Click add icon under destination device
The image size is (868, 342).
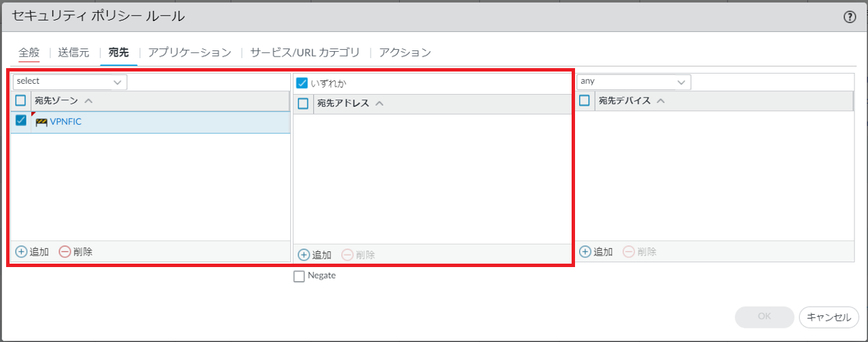coord(585,251)
